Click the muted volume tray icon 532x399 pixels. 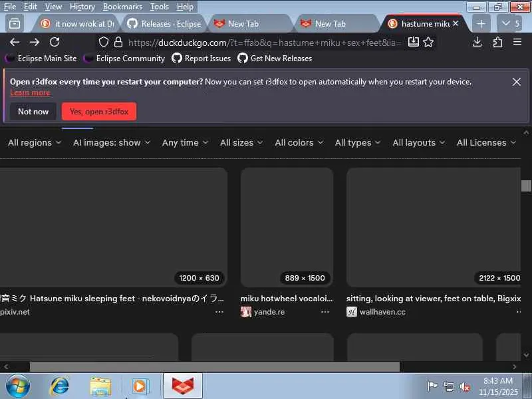464,386
